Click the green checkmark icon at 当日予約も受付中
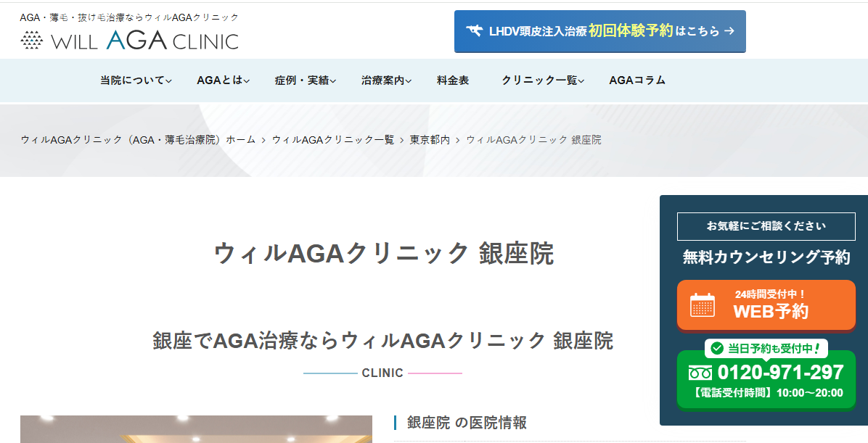 717,348
